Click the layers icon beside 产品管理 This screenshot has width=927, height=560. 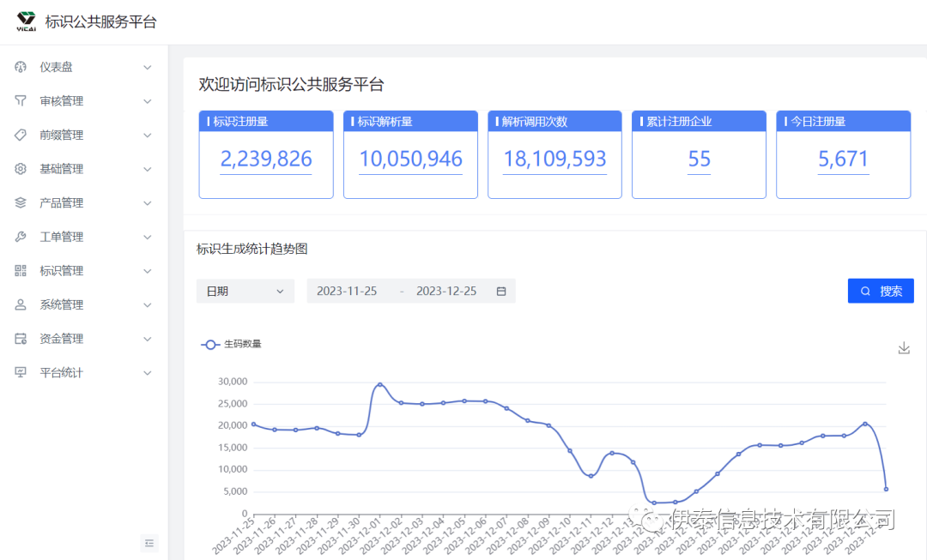[21, 203]
